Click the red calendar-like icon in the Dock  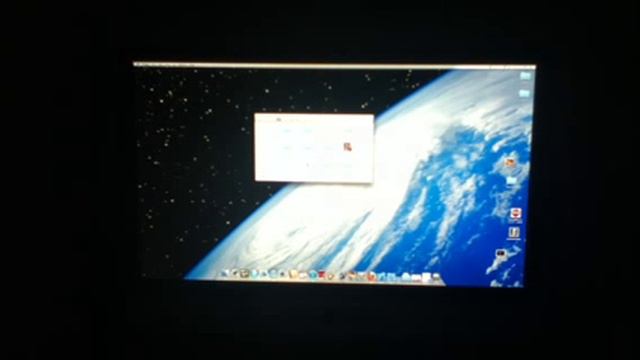[x=322, y=275]
